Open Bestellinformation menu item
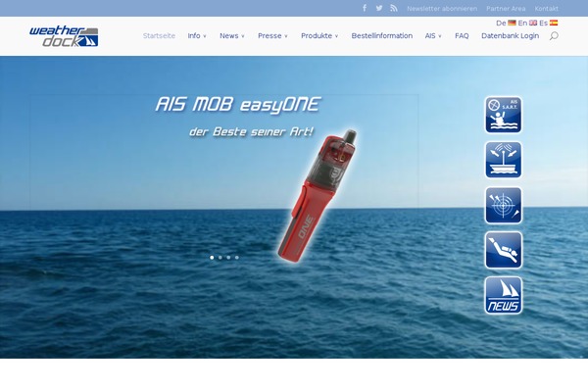 pos(382,36)
